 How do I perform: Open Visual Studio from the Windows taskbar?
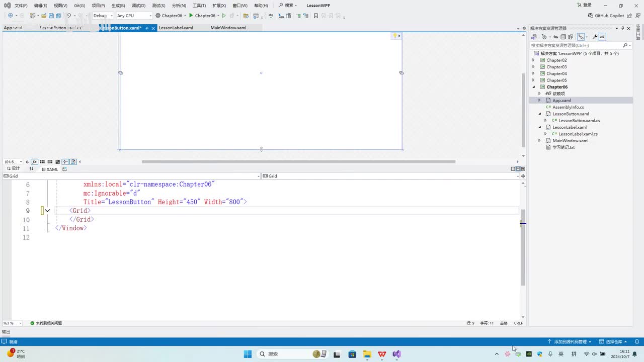[397, 354]
